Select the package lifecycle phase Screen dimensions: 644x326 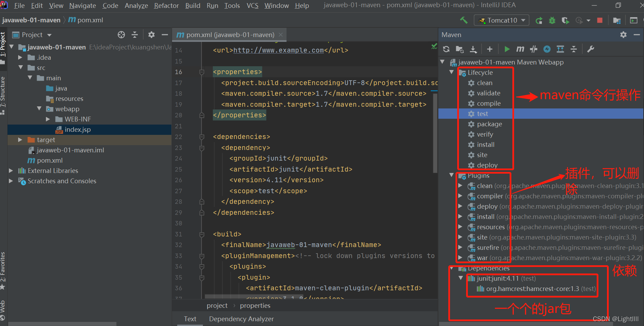click(x=489, y=124)
